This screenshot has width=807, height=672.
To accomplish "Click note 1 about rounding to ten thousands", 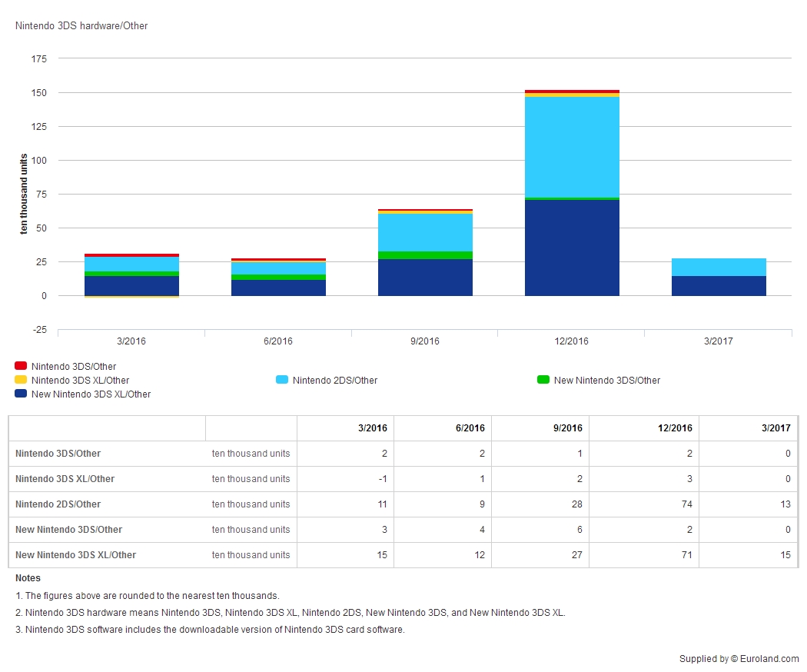I will point(148,596).
